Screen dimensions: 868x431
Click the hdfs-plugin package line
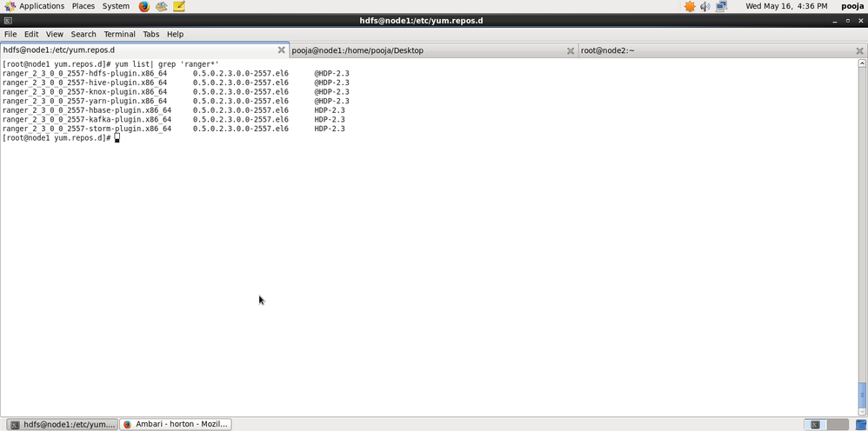[176, 73]
